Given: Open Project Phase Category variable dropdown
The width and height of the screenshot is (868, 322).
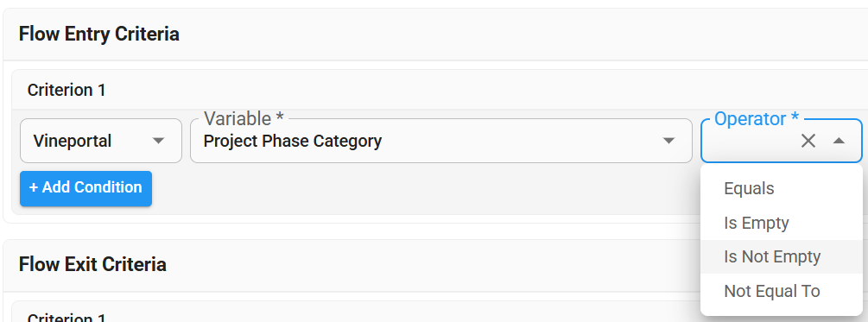Looking at the screenshot, I should pyautogui.click(x=441, y=141).
